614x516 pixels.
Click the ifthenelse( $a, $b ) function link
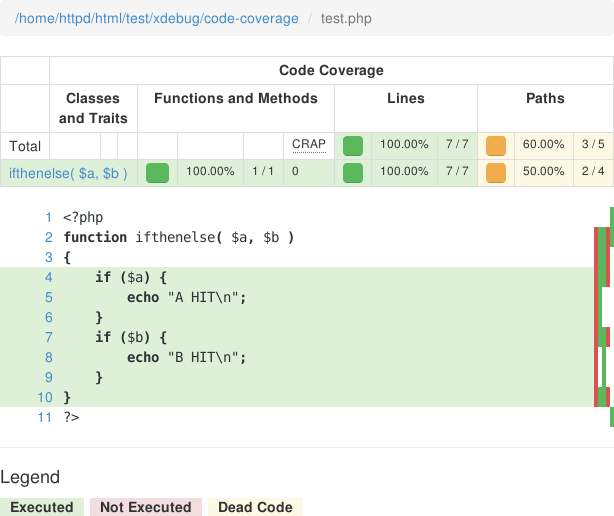click(68, 172)
